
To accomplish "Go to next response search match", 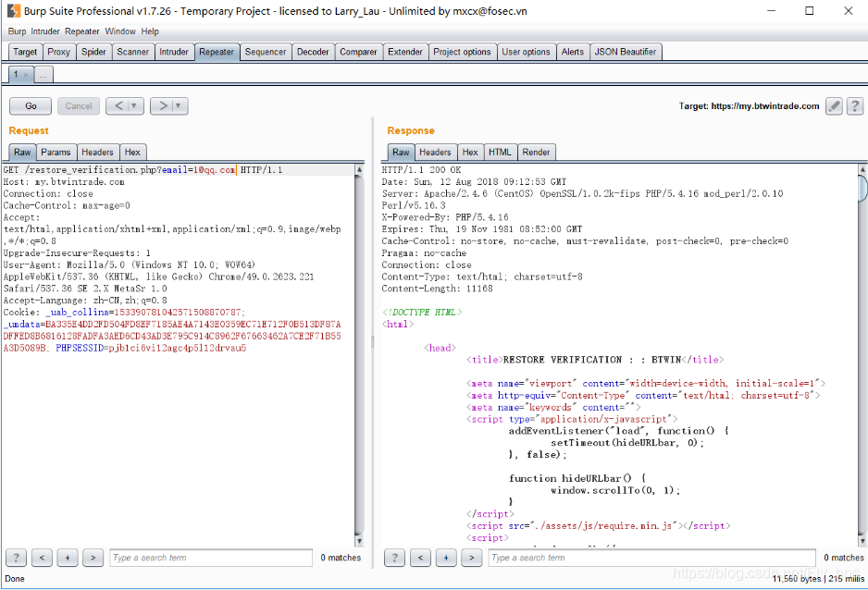I will point(472,558).
